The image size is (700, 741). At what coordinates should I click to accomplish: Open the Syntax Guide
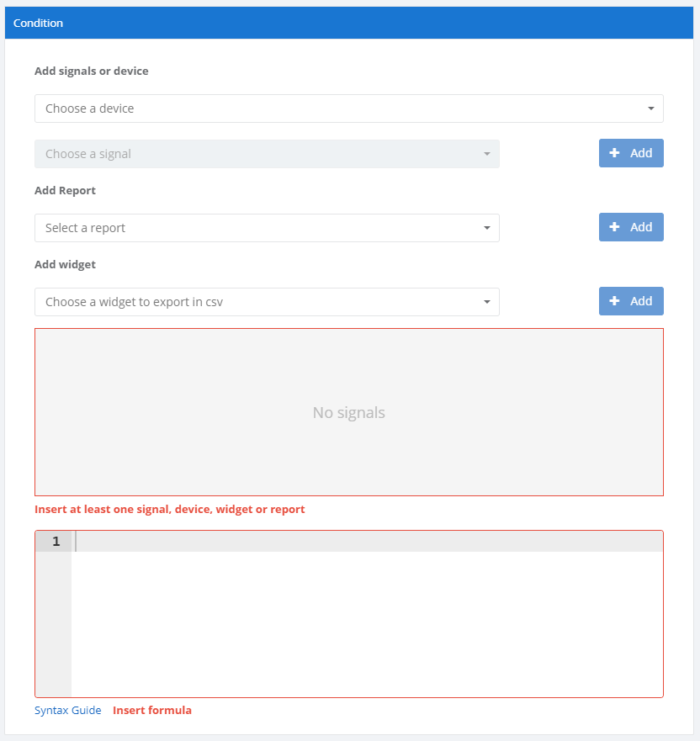pyautogui.click(x=67, y=711)
